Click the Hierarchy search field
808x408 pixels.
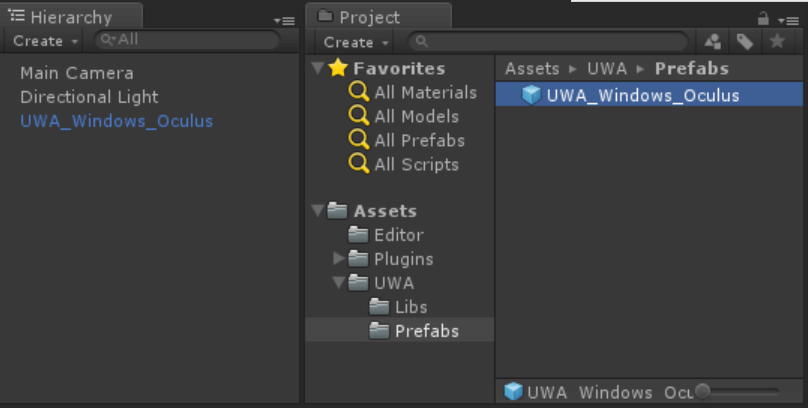pos(189,41)
